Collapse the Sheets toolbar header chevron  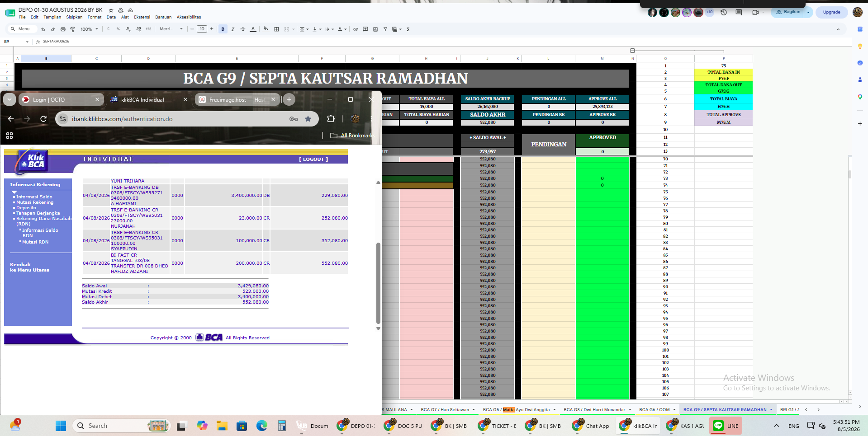click(838, 29)
